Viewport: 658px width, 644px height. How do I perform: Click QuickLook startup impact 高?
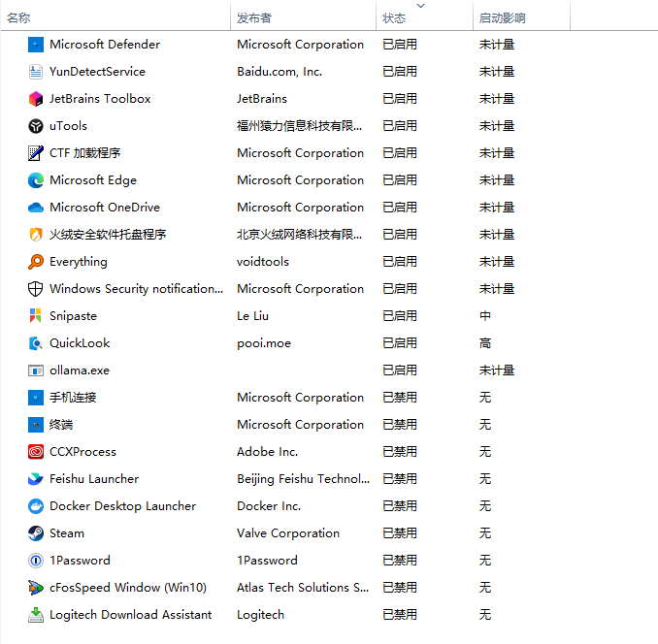pos(485,343)
